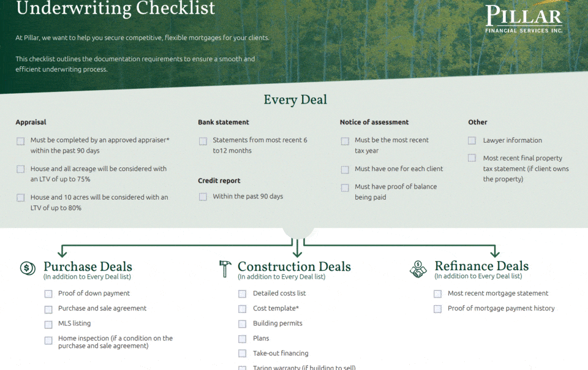Click the 'This checklist outlines' paragraph
This screenshot has height=370, width=588.
click(135, 64)
